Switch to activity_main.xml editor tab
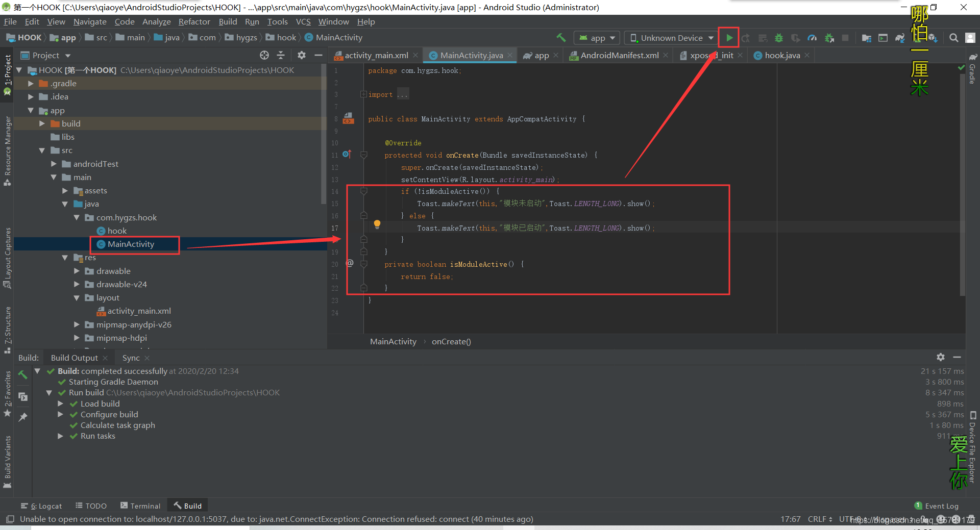The image size is (980, 530). pos(376,55)
